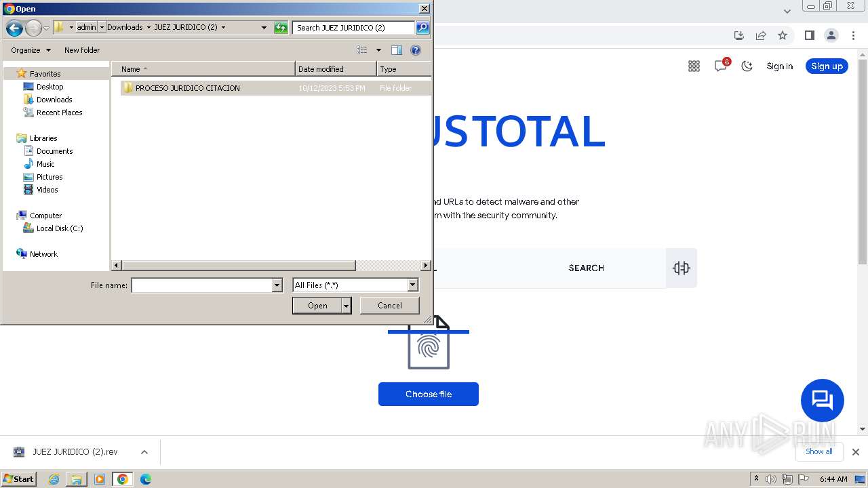
Task: Click the horizontal scrollbar in file list
Action: [239, 266]
